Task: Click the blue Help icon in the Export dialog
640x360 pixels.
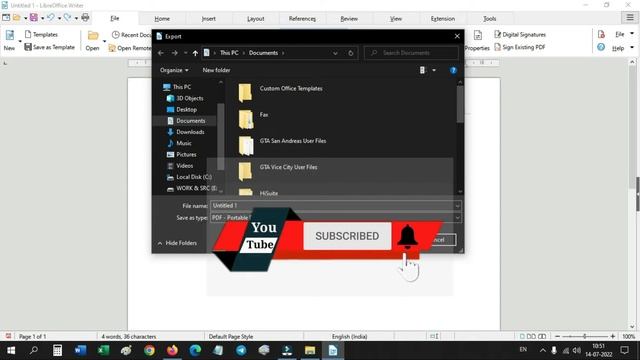Action: (453, 70)
